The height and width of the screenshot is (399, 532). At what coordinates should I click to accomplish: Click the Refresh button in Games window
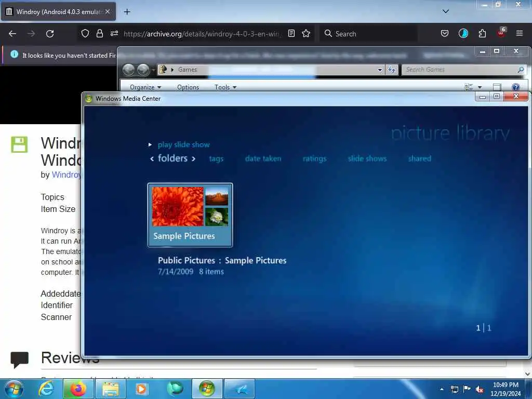392,70
